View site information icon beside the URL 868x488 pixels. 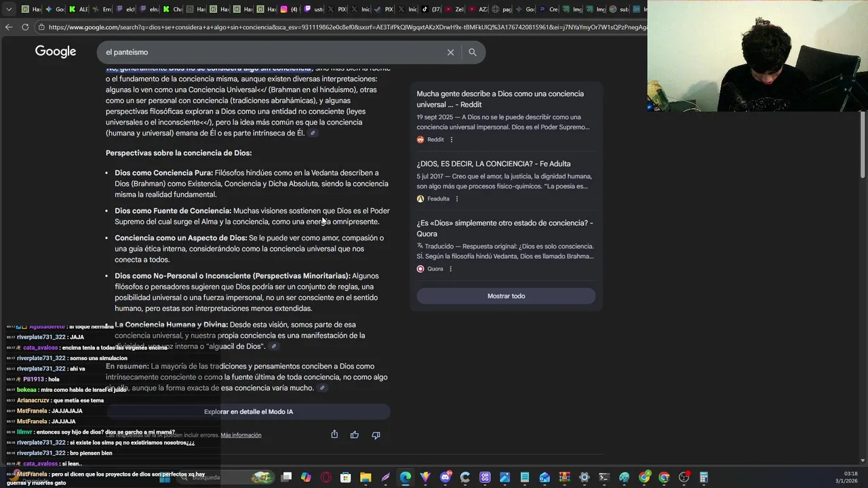41,27
